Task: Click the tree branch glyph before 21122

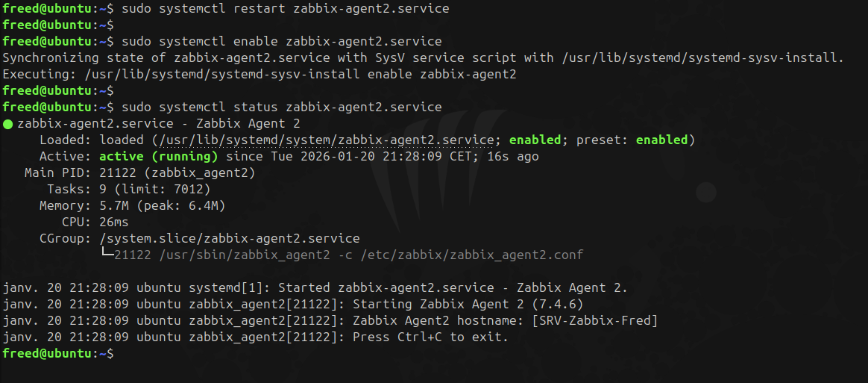Action: (x=107, y=255)
